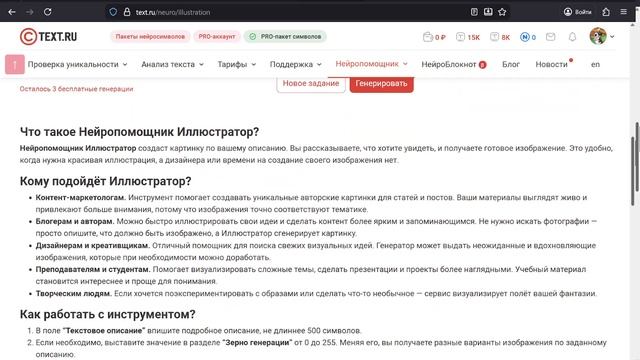Image resolution: width=640 pixels, height=360 pixels.
Task: Bookmark this page with the star icon
Action: [x=502, y=12]
